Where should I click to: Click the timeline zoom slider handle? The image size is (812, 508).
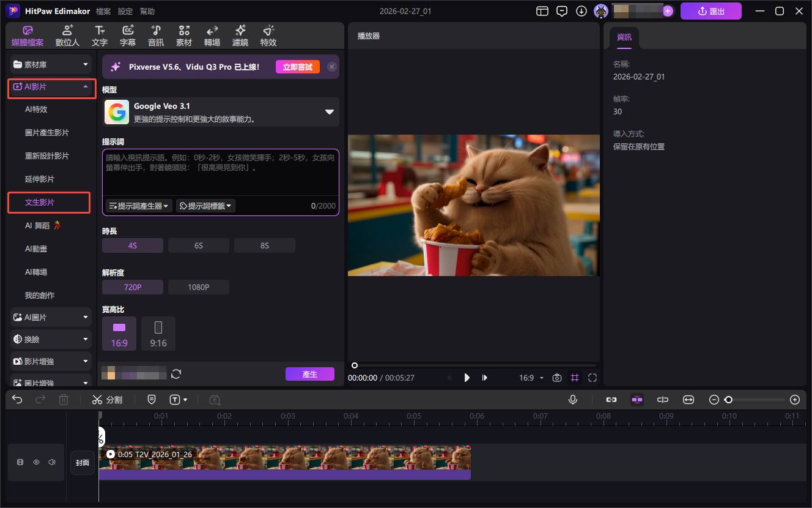728,400
